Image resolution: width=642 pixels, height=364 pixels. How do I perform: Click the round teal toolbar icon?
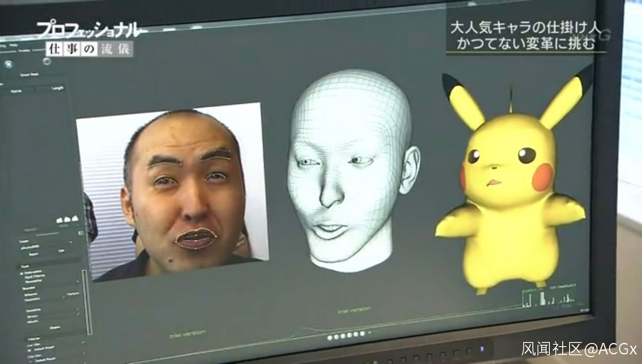click(x=9, y=64)
